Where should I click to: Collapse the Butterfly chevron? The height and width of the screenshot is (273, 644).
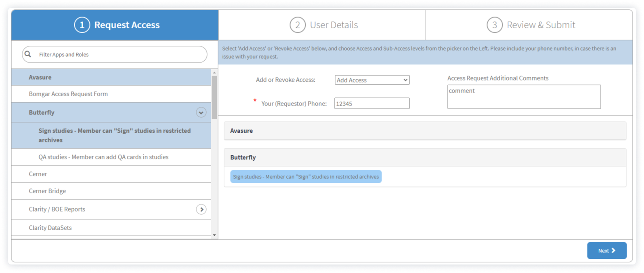[x=201, y=112]
